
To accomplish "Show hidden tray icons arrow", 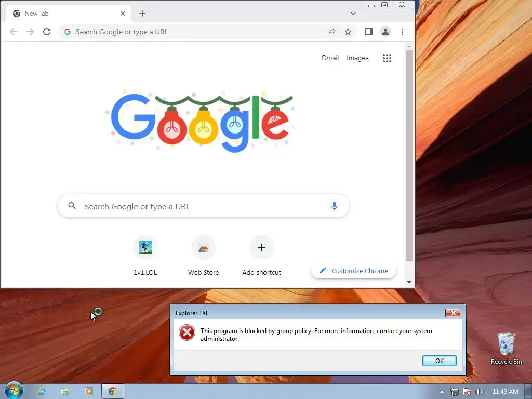I will (442, 392).
